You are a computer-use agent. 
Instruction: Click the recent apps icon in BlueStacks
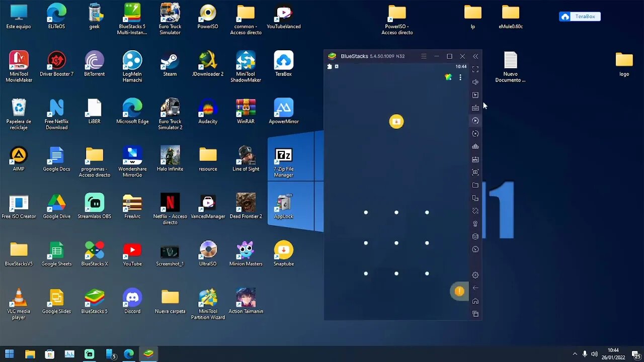click(x=475, y=314)
